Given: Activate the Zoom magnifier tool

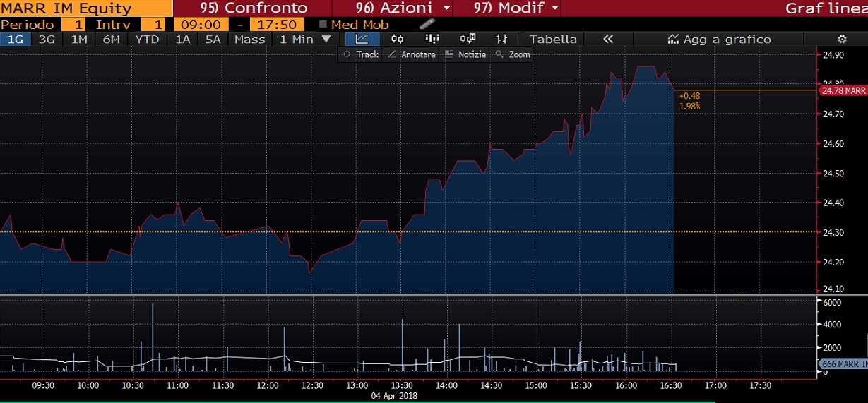Looking at the screenshot, I should [512, 54].
